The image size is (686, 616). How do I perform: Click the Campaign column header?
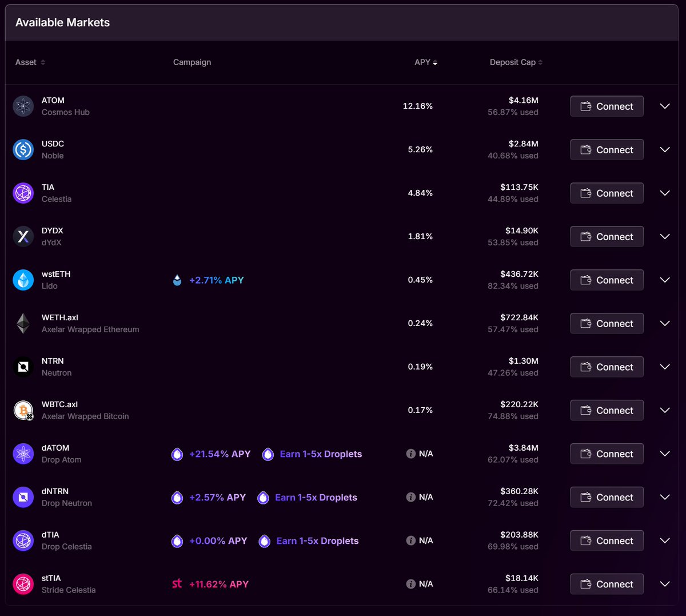click(192, 62)
